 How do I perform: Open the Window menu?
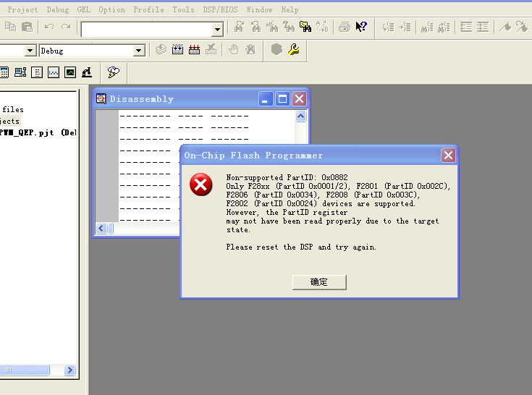pos(259,10)
